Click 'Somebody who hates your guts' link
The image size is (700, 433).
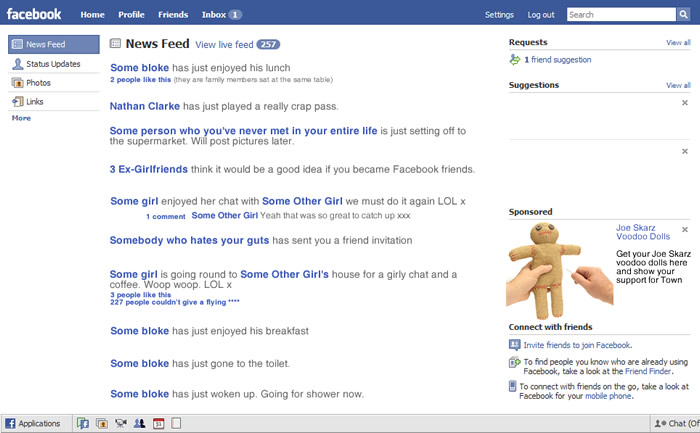click(189, 240)
